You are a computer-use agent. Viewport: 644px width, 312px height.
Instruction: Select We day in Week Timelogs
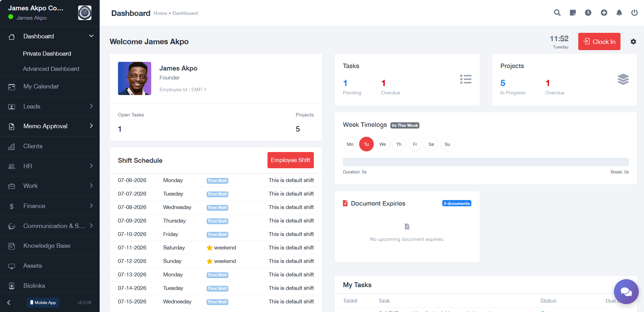click(x=383, y=144)
